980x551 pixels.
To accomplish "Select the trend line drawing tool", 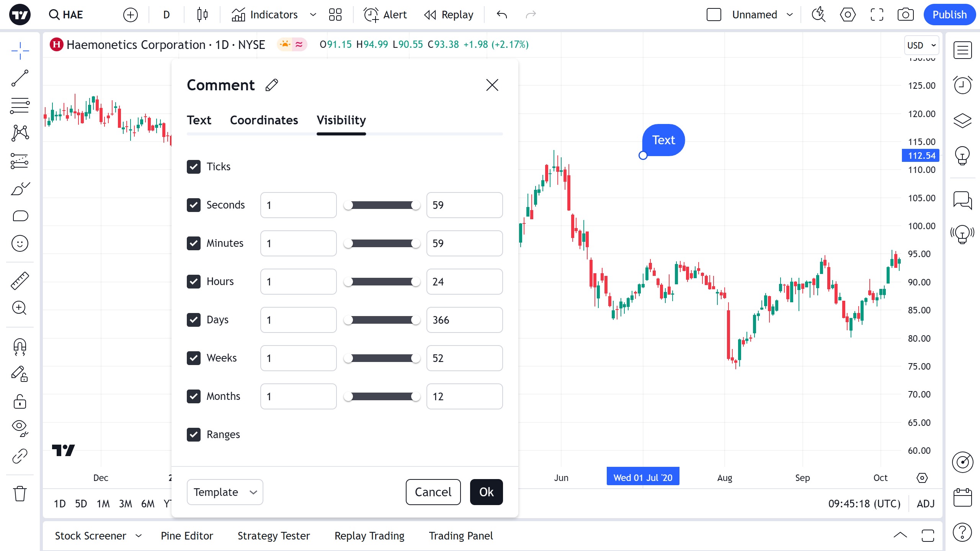I will [x=20, y=78].
